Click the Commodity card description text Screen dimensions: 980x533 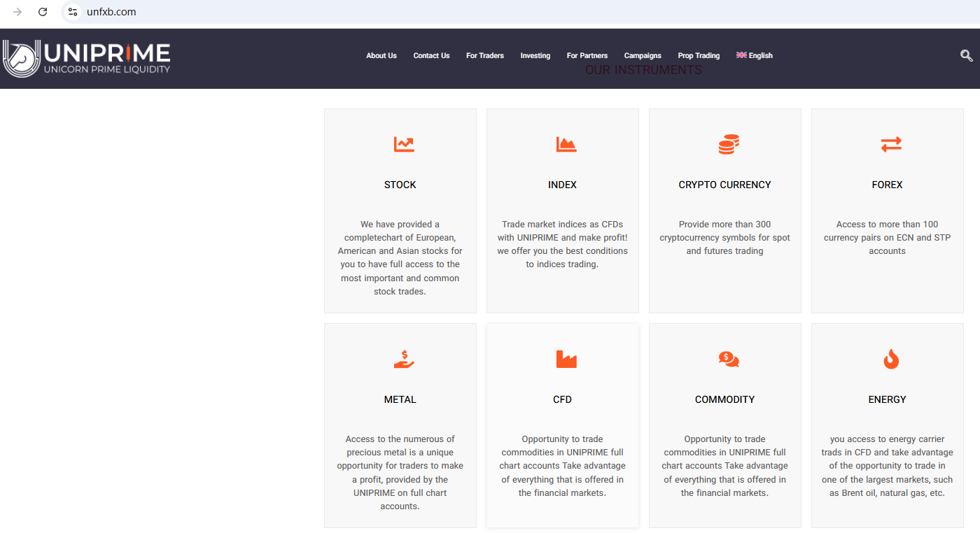point(725,466)
